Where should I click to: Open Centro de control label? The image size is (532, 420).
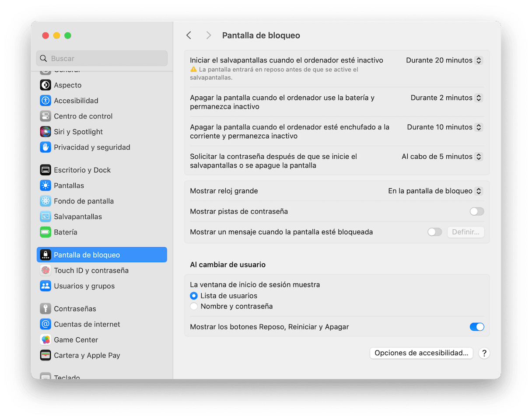[83, 116]
